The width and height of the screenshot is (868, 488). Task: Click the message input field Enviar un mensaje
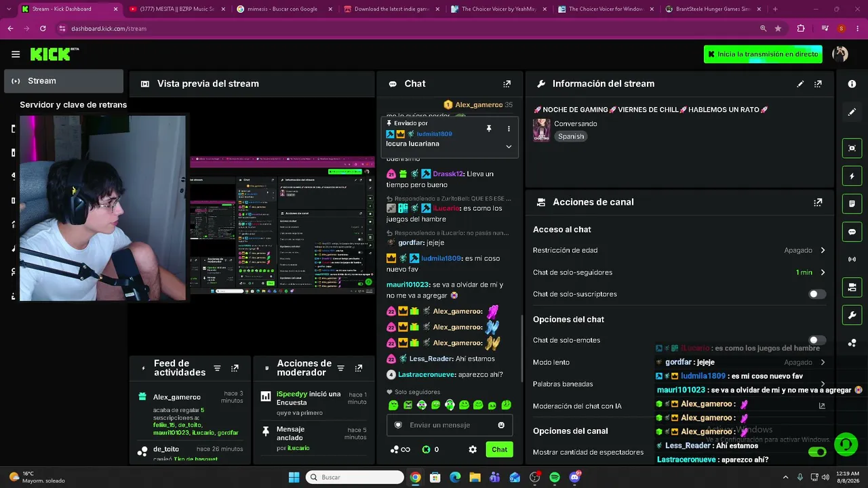[x=450, y=425]
